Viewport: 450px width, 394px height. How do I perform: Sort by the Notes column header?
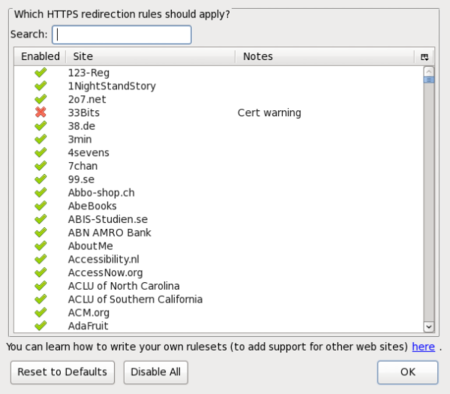(x=325, y=56)
